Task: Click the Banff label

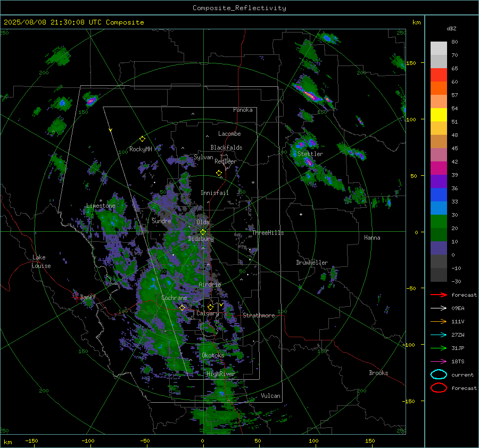Action: [88, 297]
